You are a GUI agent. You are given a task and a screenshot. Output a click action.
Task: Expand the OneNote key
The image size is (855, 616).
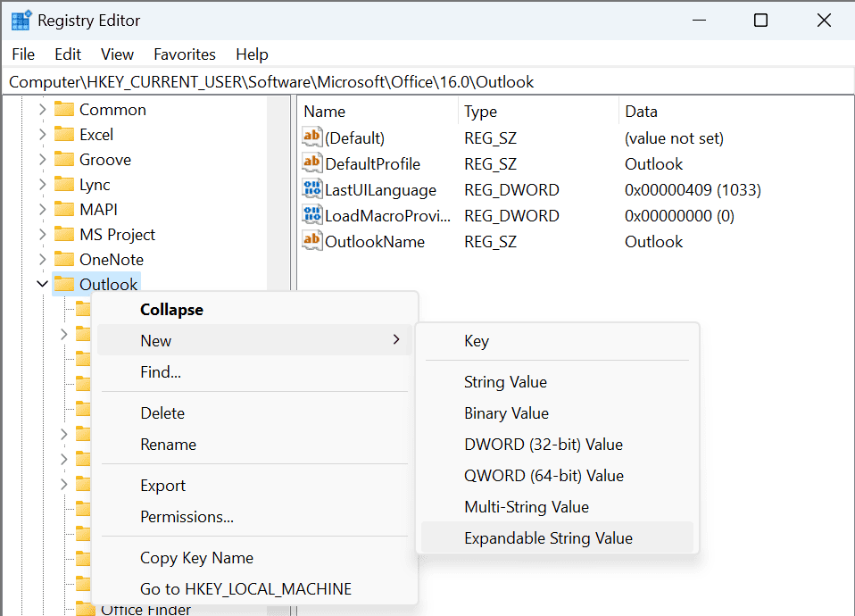coord(43,259)
